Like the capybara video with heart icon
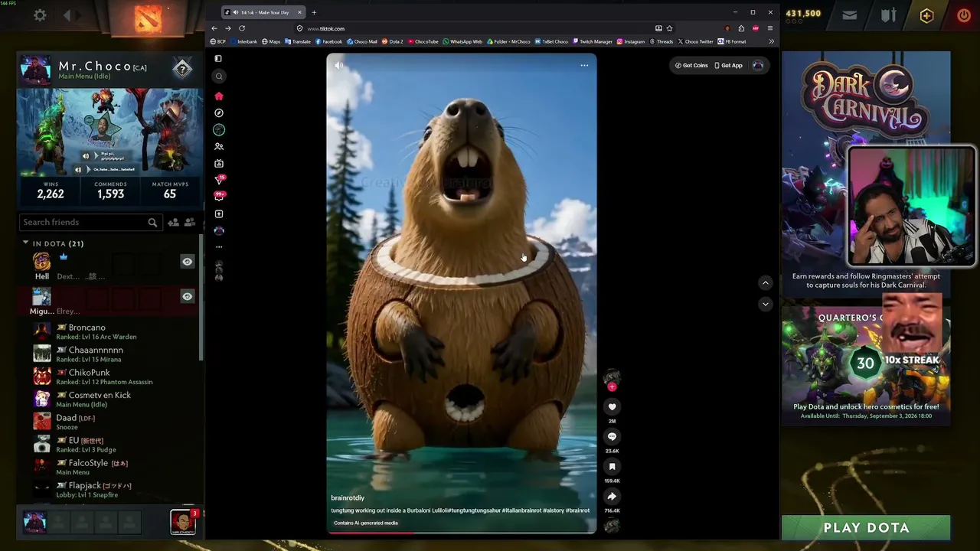Screen dimensions: 980x551 coord(612,407)
